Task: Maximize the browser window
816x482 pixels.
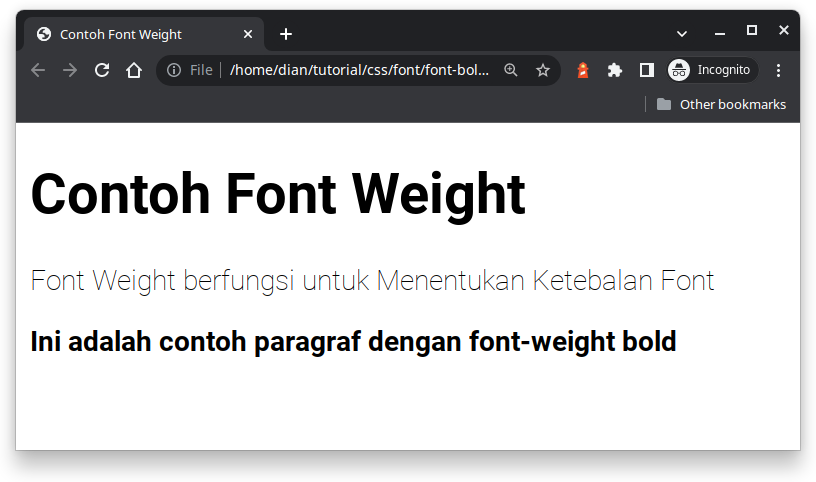Action: [752, 30]
